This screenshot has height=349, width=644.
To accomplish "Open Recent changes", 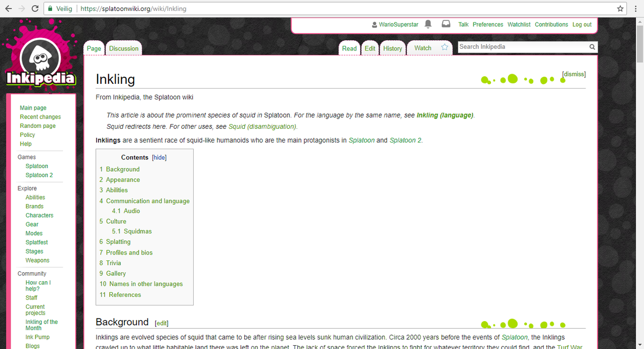I will pos(40,117).
